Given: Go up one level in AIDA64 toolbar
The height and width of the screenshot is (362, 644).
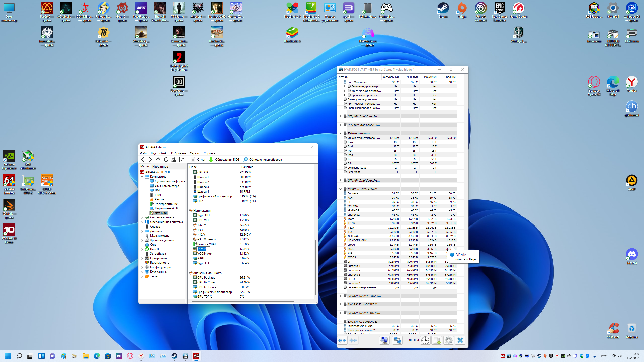Looking at the screenshot, I should point(158,159).
